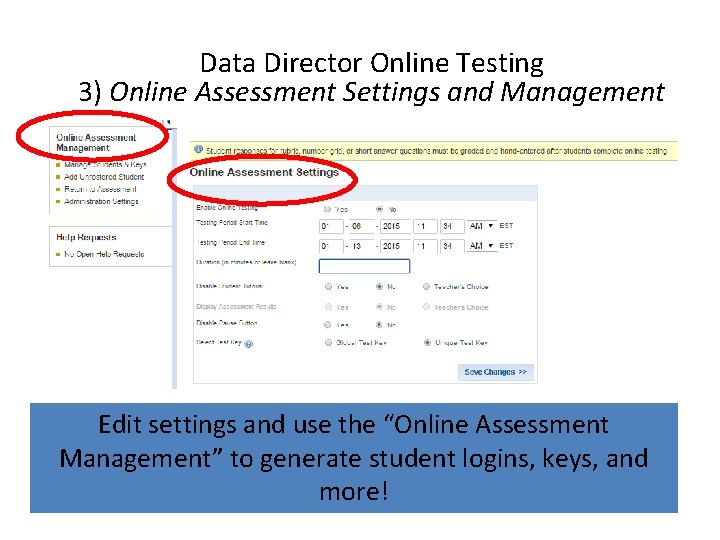Select No for Disable Student Tutorial
This screenshot has height=540, width=720.
(379, 287)
